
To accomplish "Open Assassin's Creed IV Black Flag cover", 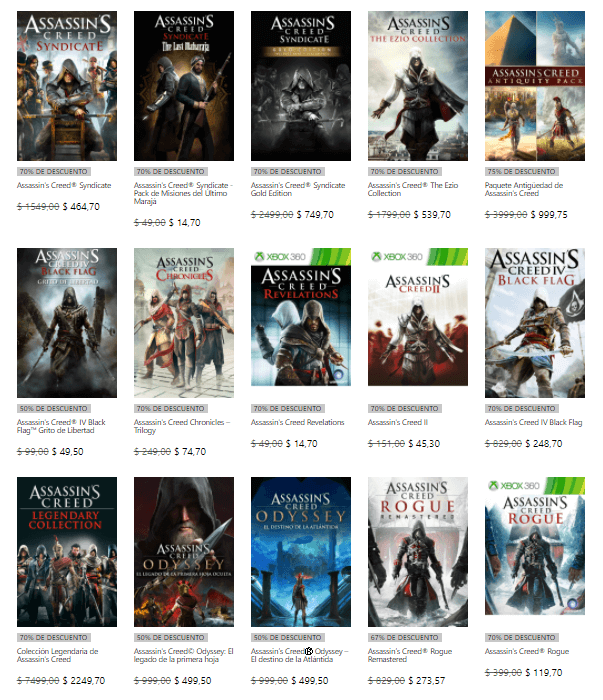I will coord(535,323).
